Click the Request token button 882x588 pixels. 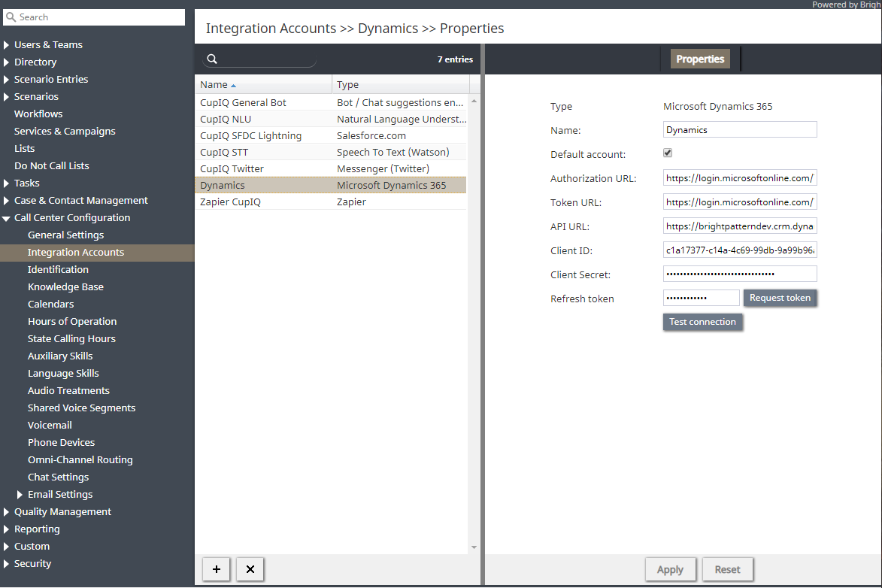(780, 298)
